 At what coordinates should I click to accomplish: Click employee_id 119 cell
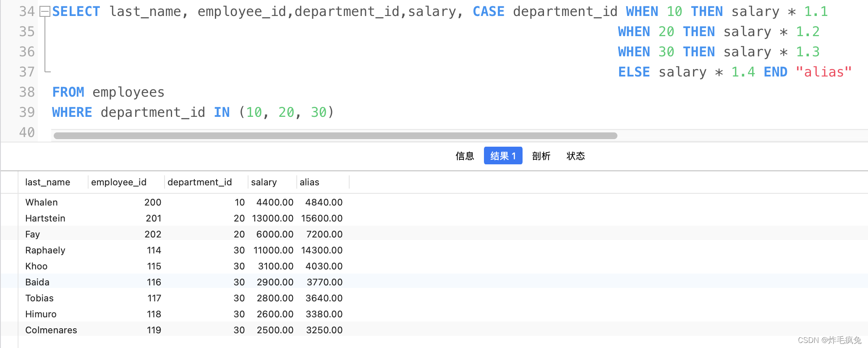(x=154, y=330)
